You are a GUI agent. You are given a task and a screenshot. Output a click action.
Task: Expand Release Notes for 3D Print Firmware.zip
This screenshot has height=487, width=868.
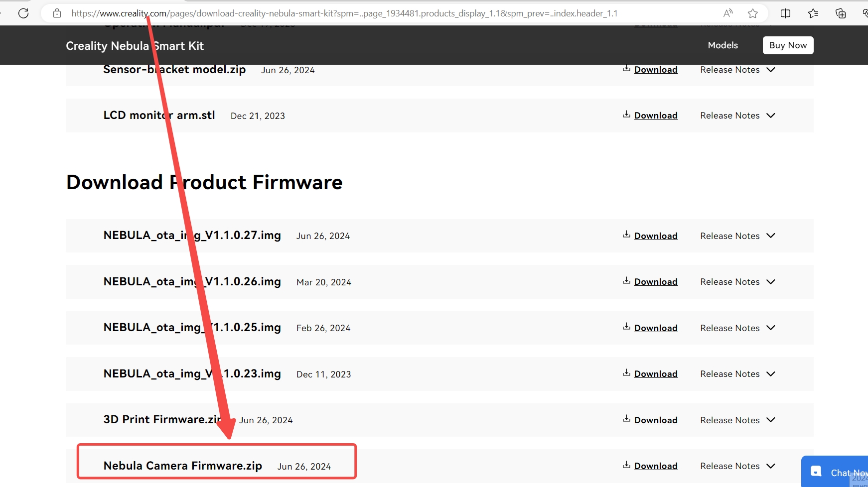[x=737, y=420]
